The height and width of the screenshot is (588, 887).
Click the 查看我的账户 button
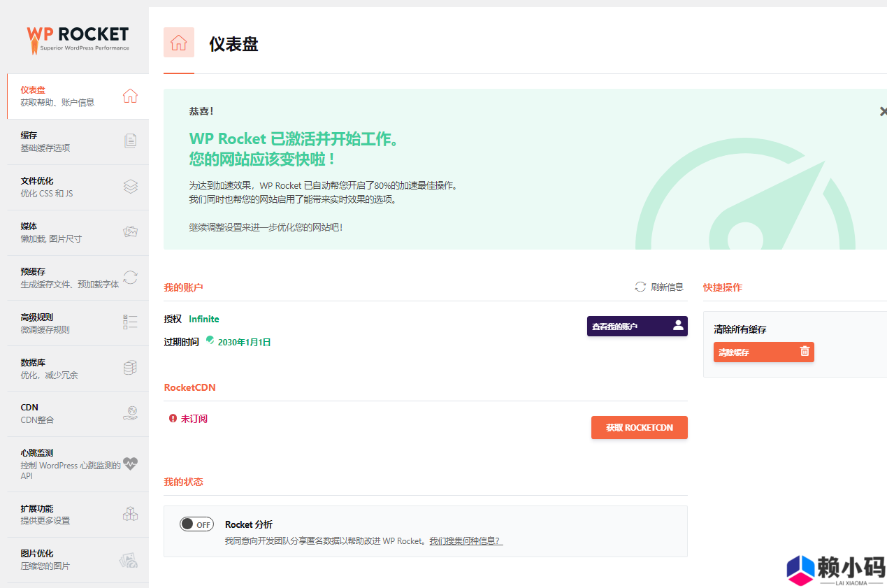637,326
